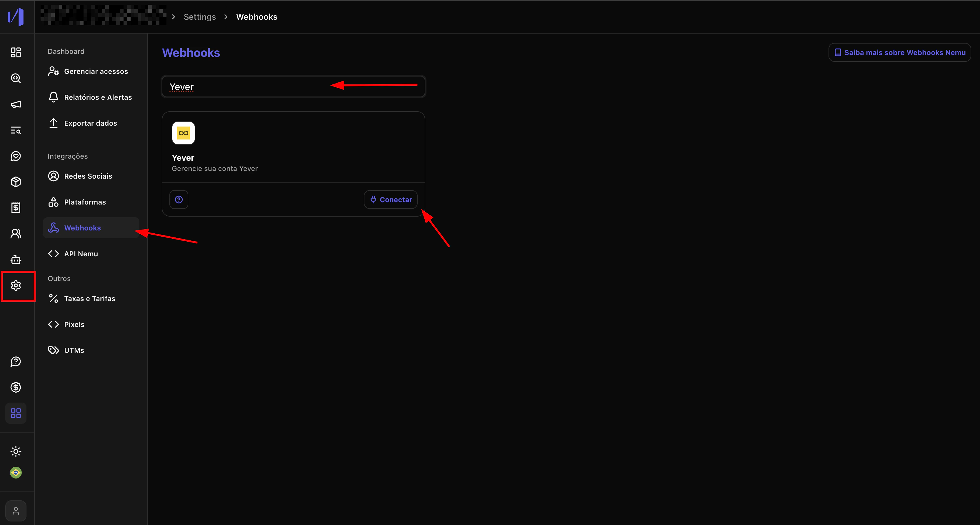Click the robot automation sidebar icon
Viewport: 980px width, 525px height.
pos(16,260)
